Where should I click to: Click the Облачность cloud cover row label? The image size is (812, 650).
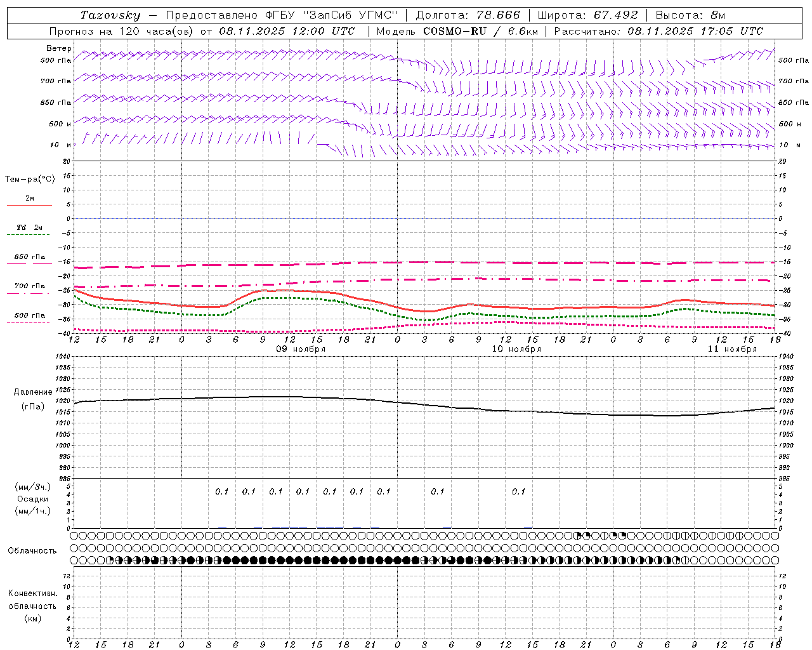click(x=32, y=551)
